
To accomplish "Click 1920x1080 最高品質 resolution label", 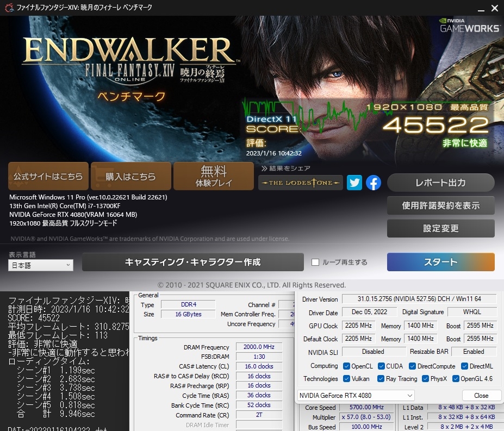I will 427,107.
